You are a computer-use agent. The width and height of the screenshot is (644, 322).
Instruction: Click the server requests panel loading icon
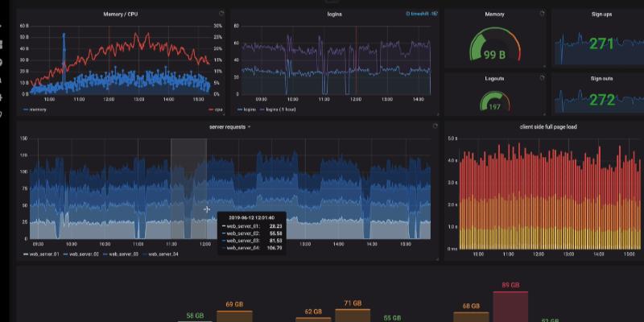(435, 126)
